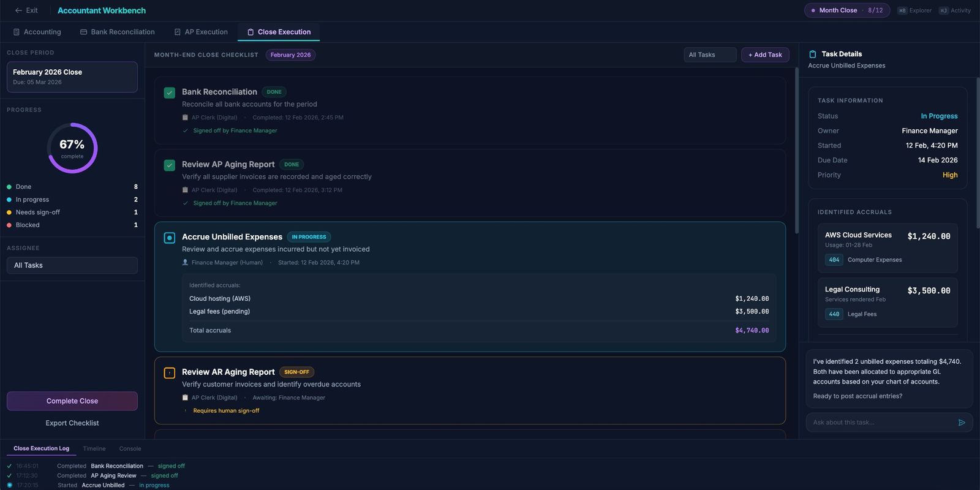This screenshot has height=490, width=980.
Task: Click the DONE badge on Review AP Aging Report
Action: 292,164
